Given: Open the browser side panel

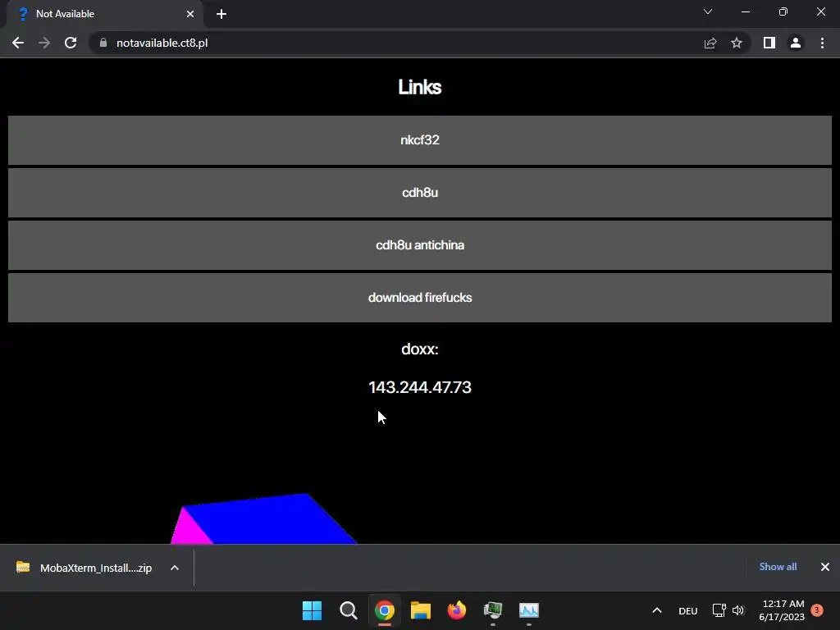Looking at the screenshot, I should click(x=769, y=43).
